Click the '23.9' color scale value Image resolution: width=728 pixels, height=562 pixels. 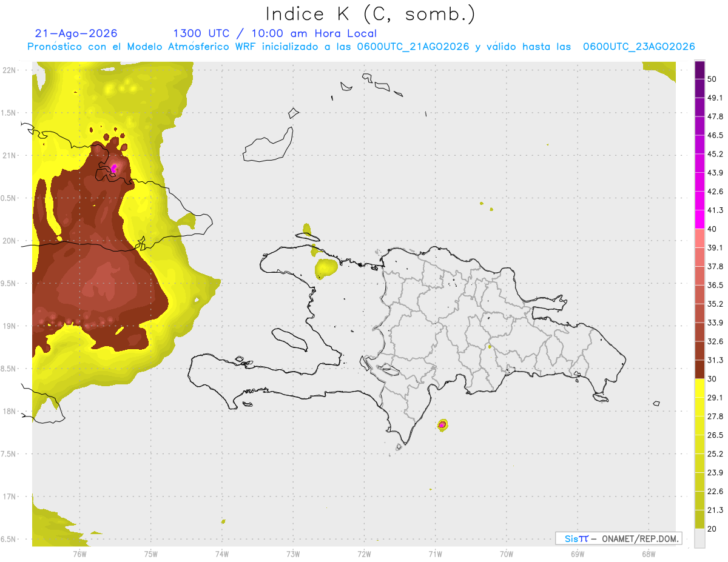[716, 473]
